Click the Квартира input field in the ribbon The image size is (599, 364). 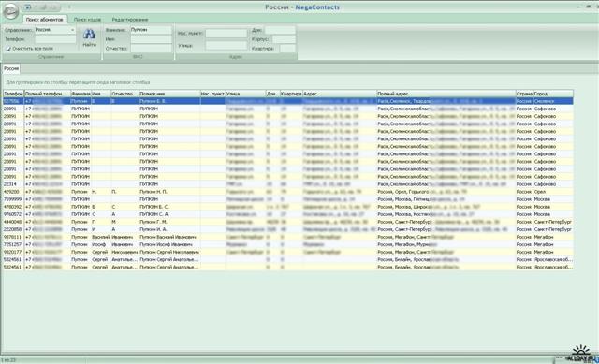pos(287,49)
